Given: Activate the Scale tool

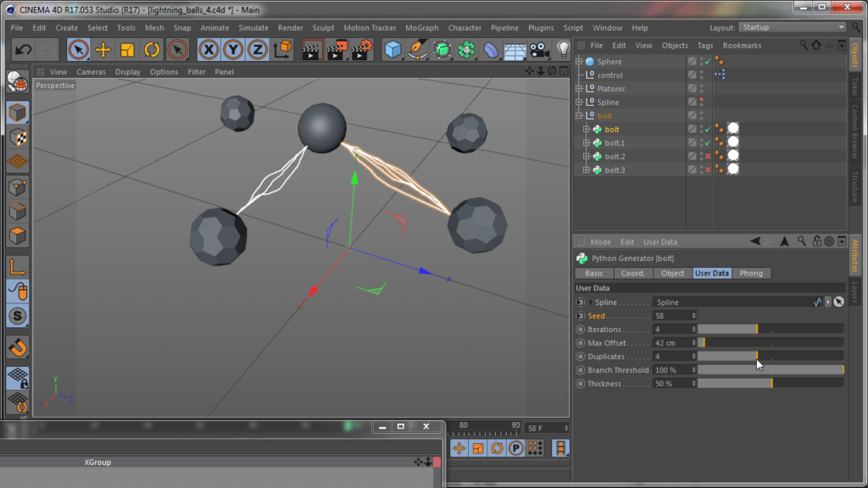Looking at the screenshot, I should point(127,50).
